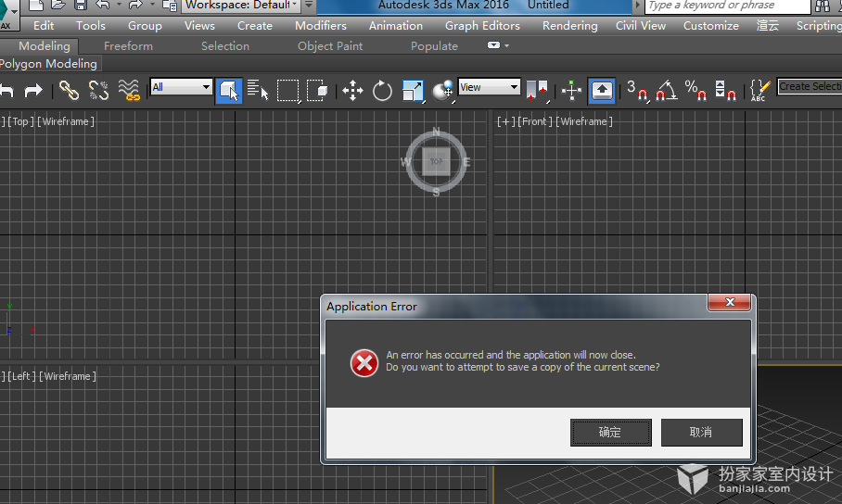Screen dimensions: 842x504
Task: Open Select by Name list icon
Action: pyautogui.click(x=258, y=90)
